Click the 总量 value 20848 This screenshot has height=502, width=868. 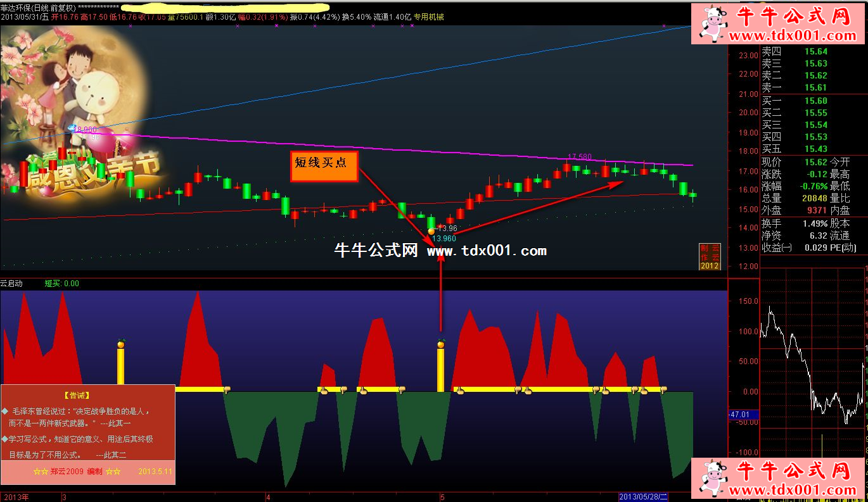(x=814, y=198)
